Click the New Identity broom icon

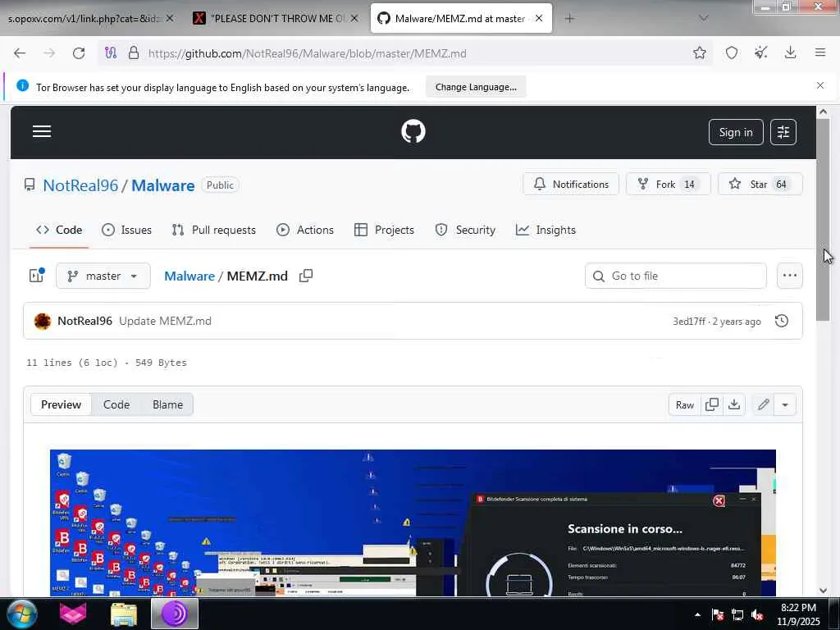point(760,52)
